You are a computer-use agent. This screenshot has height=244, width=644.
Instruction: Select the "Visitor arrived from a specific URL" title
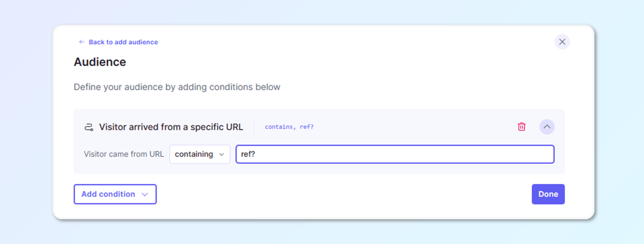(x=171, y=127)
